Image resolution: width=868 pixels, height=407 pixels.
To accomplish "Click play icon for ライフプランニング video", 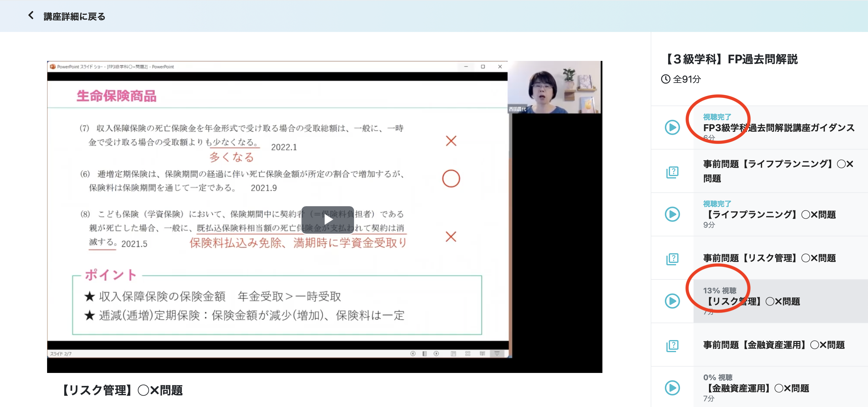I will [x=672, y=214].
